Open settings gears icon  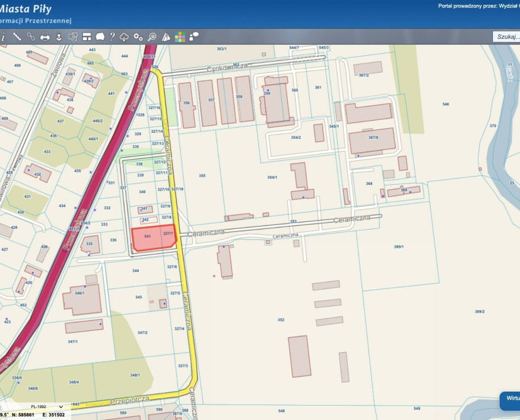click(x=138, y=36)
